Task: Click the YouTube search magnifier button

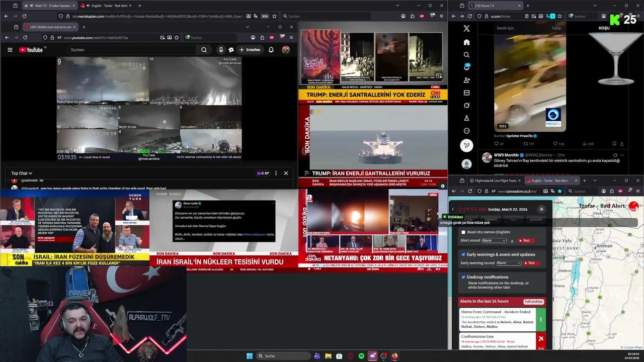Action: 204,50
